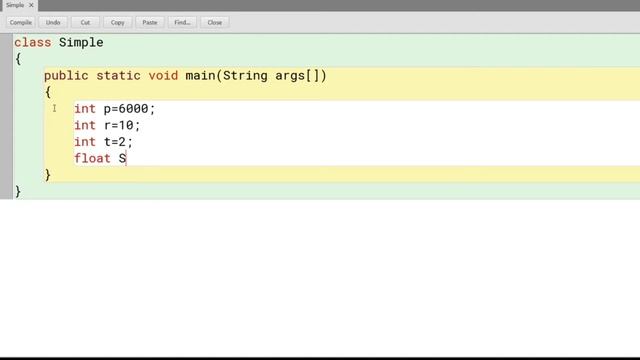Click the class opening brace

[18, 59]
